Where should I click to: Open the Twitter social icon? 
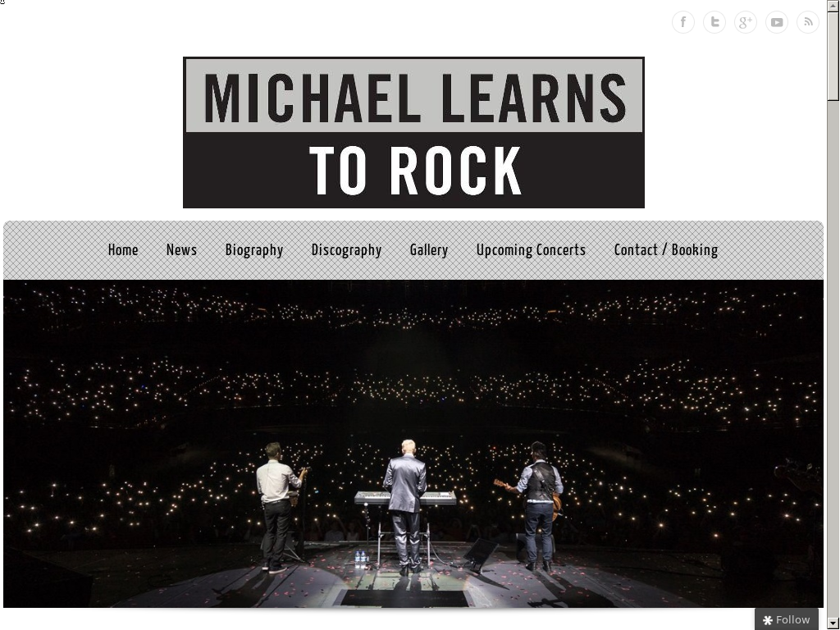pos(714,22)
